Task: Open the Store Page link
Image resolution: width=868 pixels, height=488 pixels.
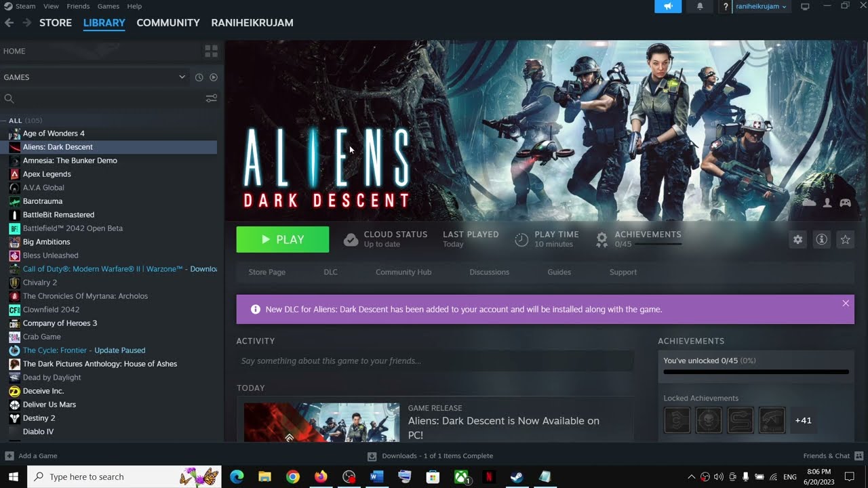Action: pyautogui.click(x=267, y=272)
